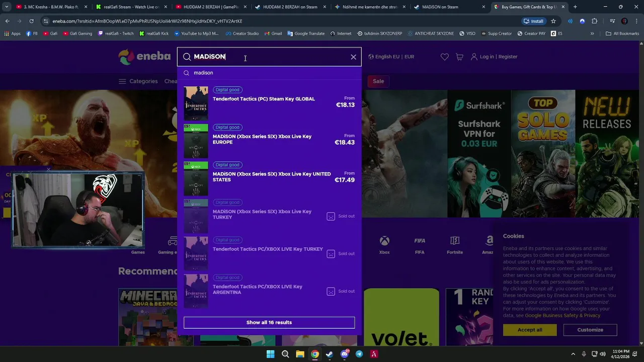This screenshot has height=362, width=644.
Task: Open the New Releases banner
Action: click(607, 154)
